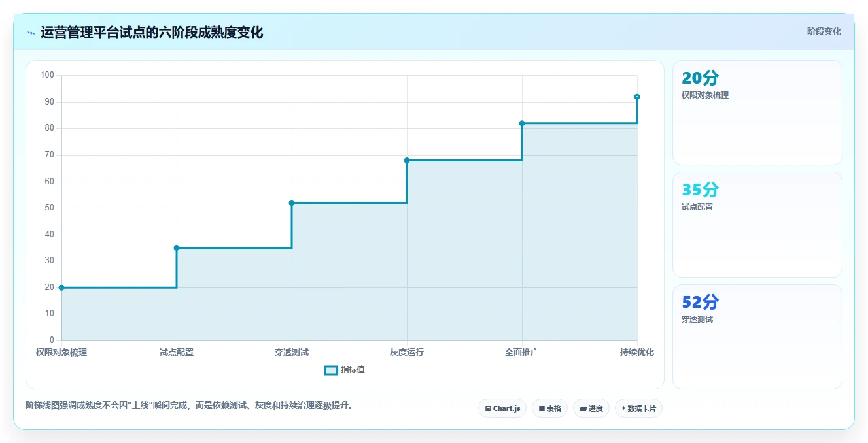Viewport: 868px width, 443px height.
Task: Click the x-axis label 试点配置
Action: click(x=177, y=352)
